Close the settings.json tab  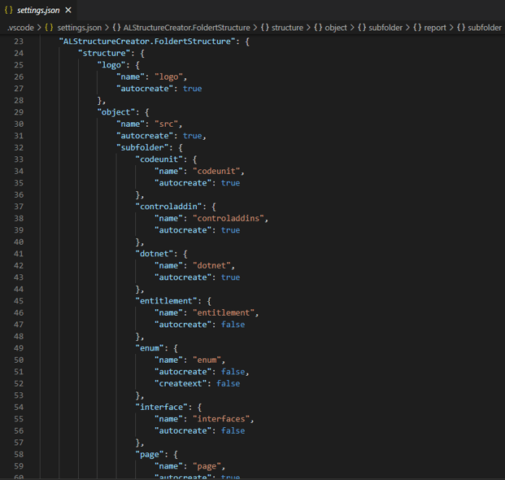point(68,10)
